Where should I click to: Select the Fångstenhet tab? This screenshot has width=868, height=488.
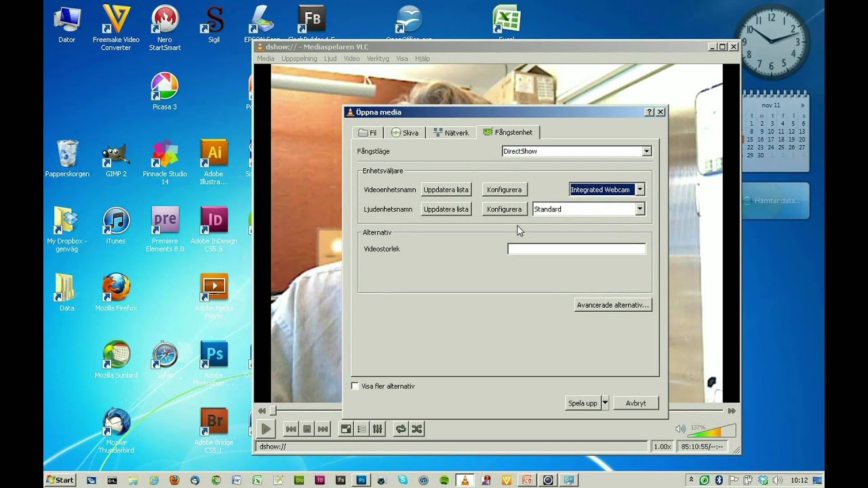click(508, 132)
